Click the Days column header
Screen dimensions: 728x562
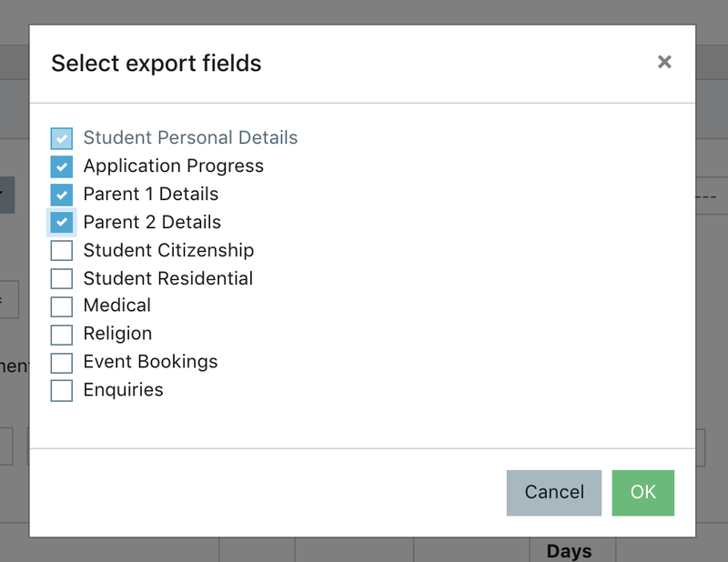pos(570,550)
